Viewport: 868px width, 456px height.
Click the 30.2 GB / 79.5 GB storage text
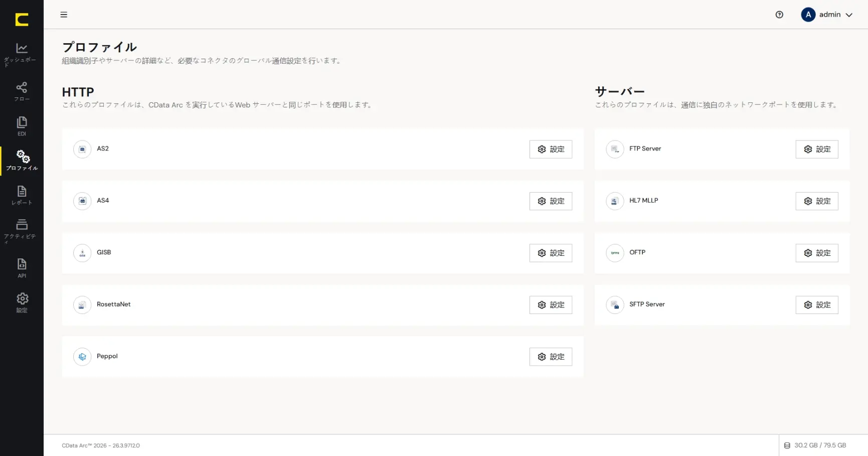[x=820, y=445]
